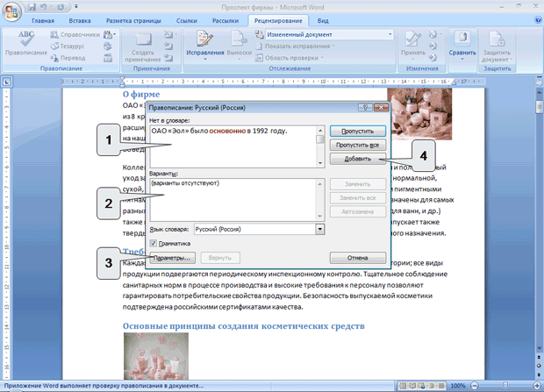Click the ABC Правописание ribbon icon
Viewport: 544px width, 392px height.
(x=26, y=43)
